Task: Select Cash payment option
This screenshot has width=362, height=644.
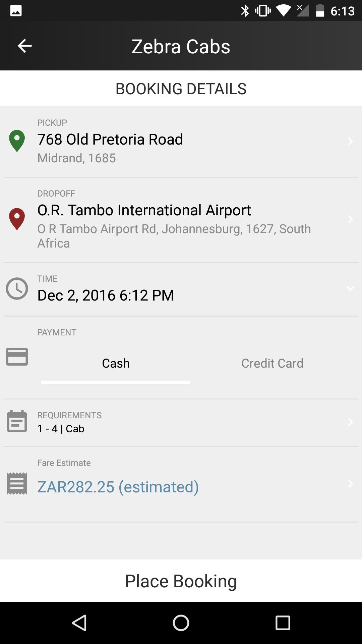Action: [x=116, y=363]
